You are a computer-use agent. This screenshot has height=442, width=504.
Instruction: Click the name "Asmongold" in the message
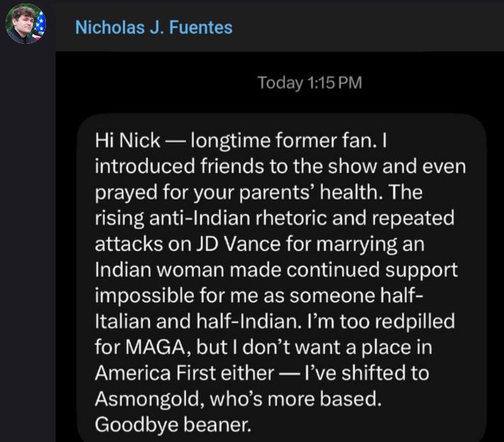tap(149, 400)
